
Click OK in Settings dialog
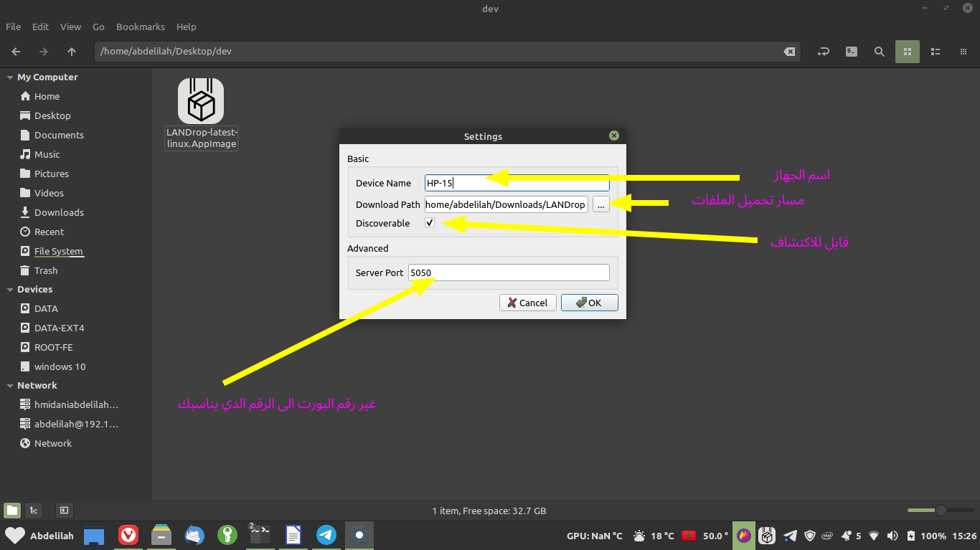(589, 303)
